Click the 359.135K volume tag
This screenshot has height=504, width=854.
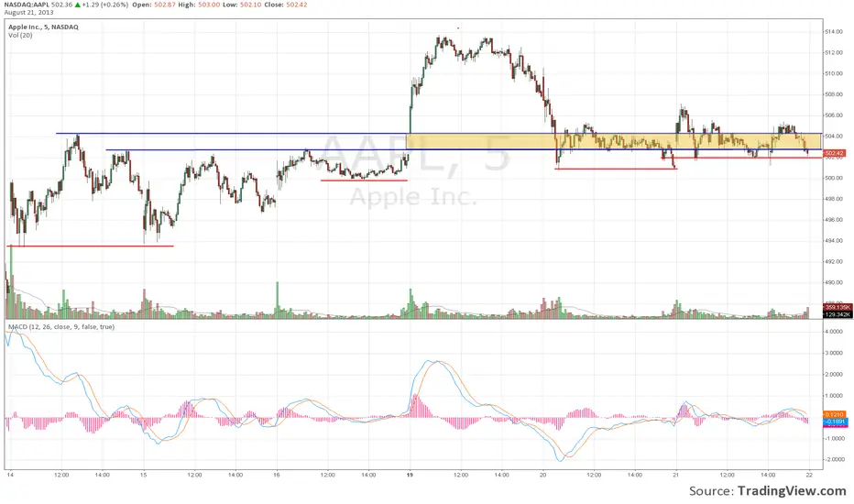(x=838, y=308)
